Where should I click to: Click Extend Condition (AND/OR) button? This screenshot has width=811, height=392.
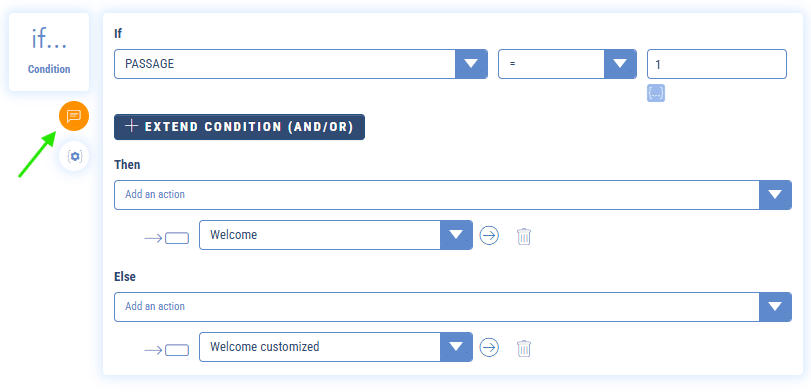pyautogui.click(x=239, y=127)
